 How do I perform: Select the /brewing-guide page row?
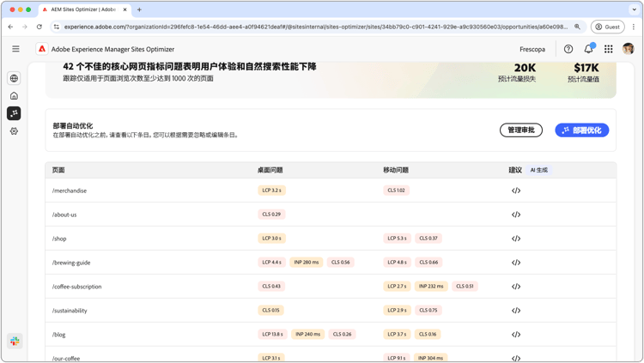[331, 263]
